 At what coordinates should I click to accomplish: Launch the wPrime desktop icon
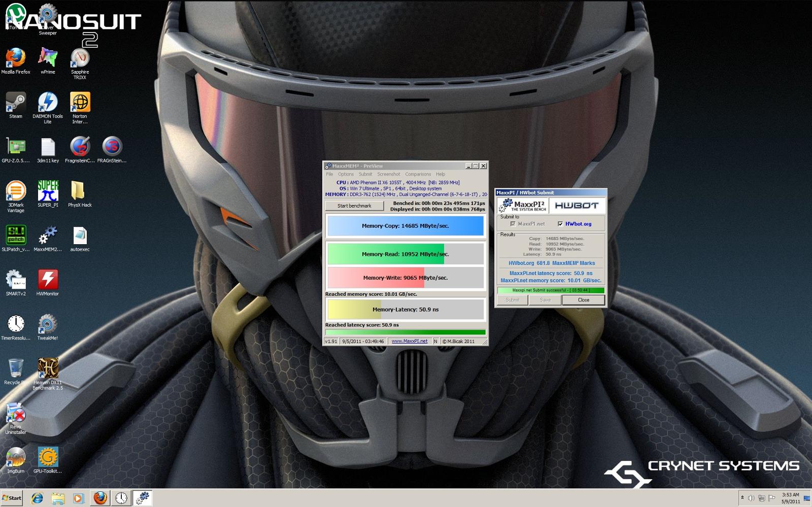point(48,61)
